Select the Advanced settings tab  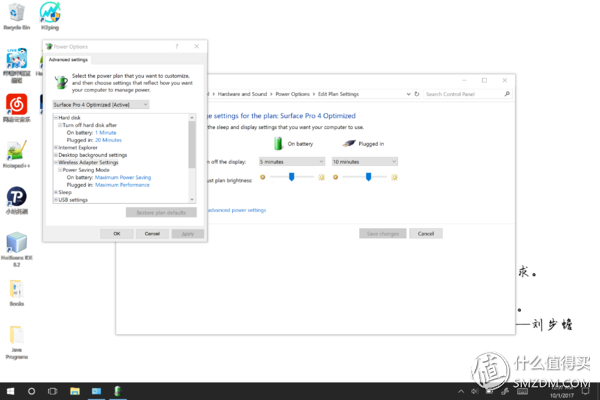point(68,60)
